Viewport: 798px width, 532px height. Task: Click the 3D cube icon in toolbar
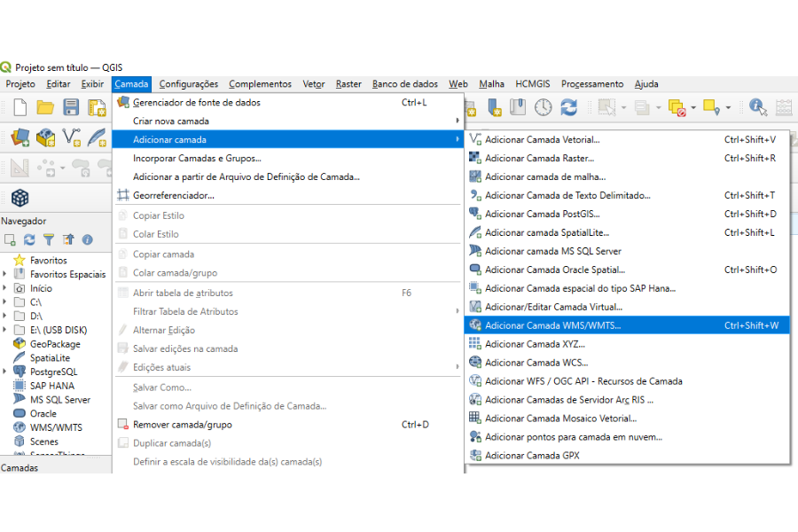pos(20,197)
